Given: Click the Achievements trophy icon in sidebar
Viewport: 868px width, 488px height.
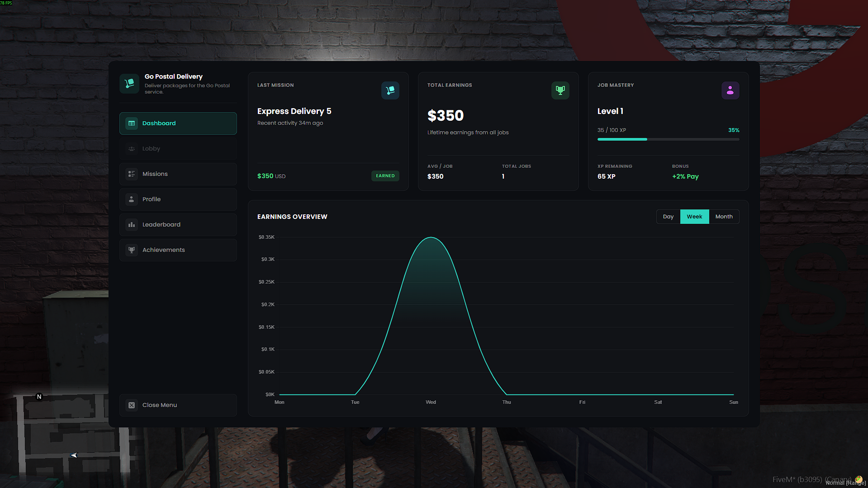Looking at the screenshot, I should [x=132, y=250].
